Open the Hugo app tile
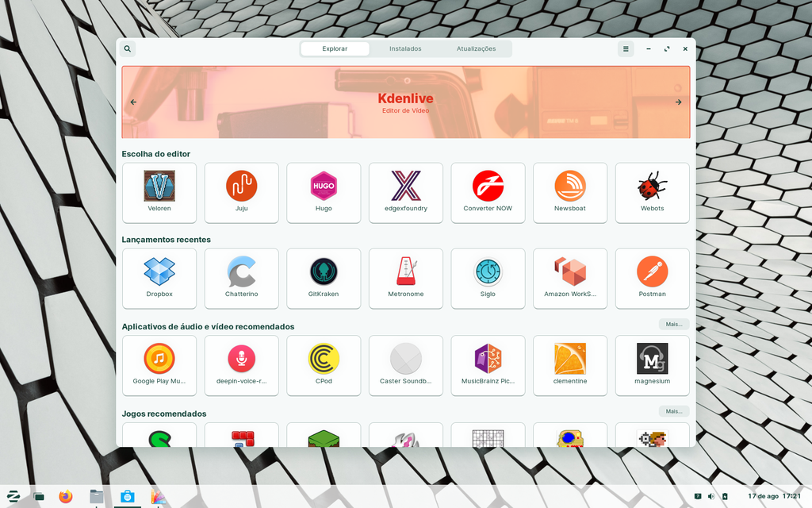The width and height of the screenshot is (812, 508). [324, 193]
